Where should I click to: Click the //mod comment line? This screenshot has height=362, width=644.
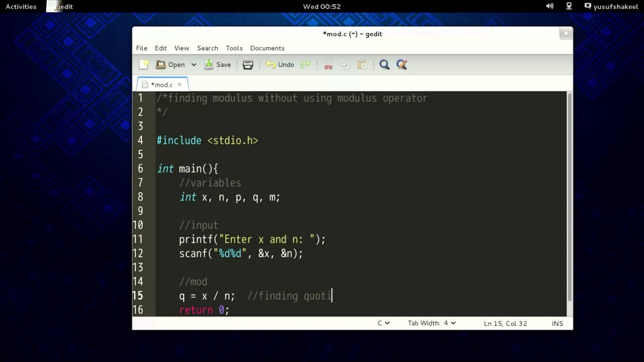[x=193, y=282]
